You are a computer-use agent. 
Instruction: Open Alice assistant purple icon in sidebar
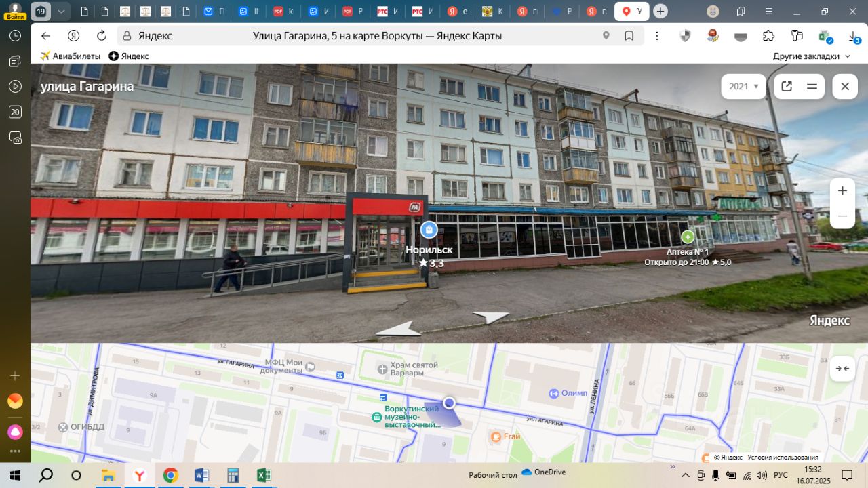[15, 432]
